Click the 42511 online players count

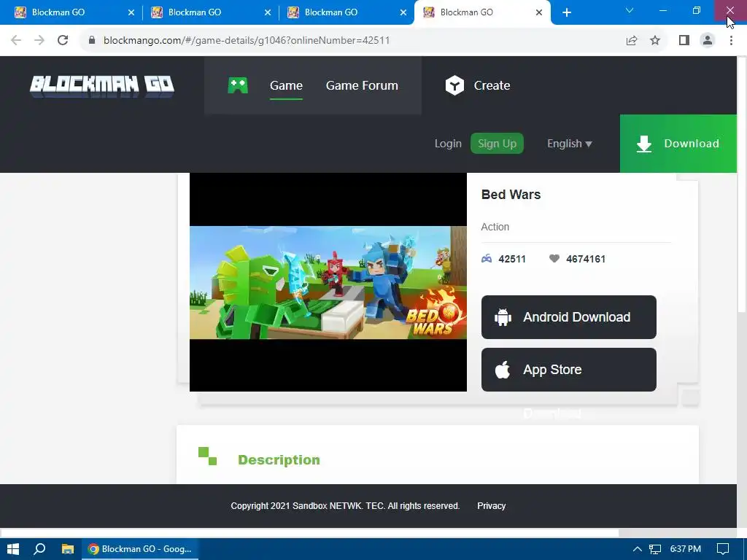(x=511, y=259)
